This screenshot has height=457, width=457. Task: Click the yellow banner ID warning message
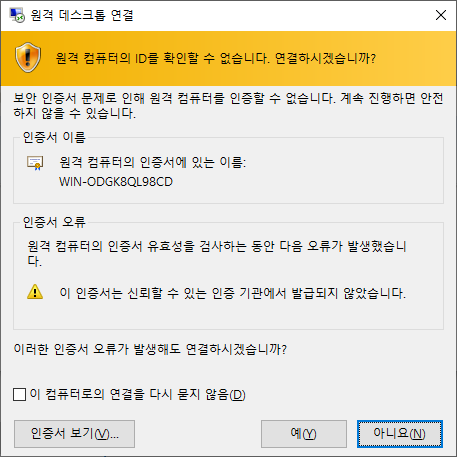[x=216, y=59]
